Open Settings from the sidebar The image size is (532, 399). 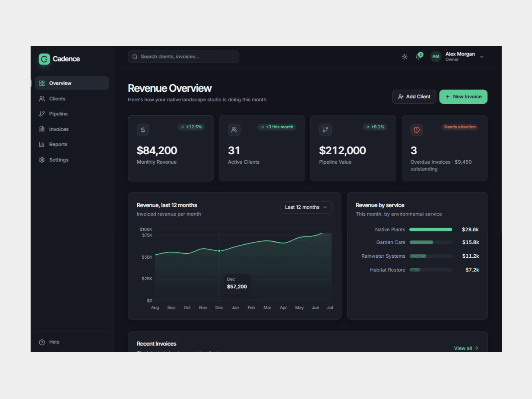pos(72,160)
